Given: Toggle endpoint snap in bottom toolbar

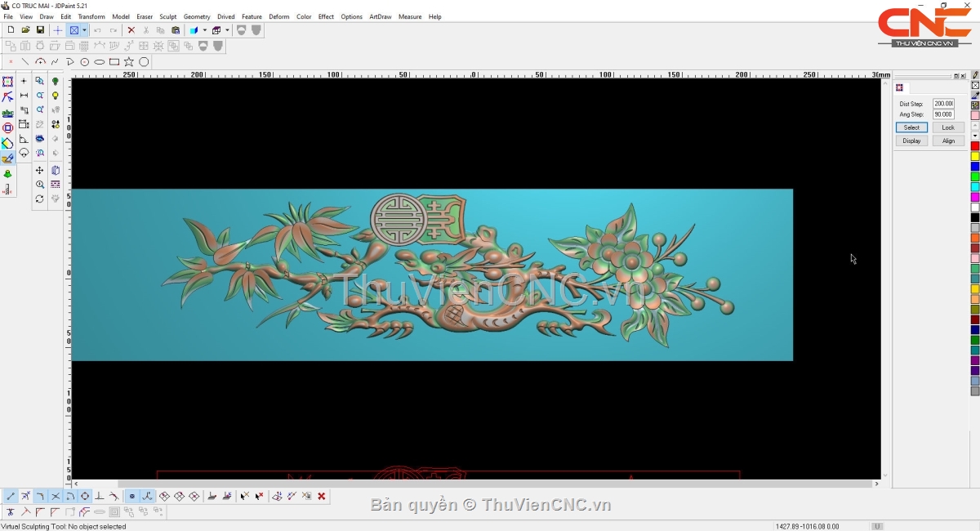Looking at the screenshot, I should (11, 496).
